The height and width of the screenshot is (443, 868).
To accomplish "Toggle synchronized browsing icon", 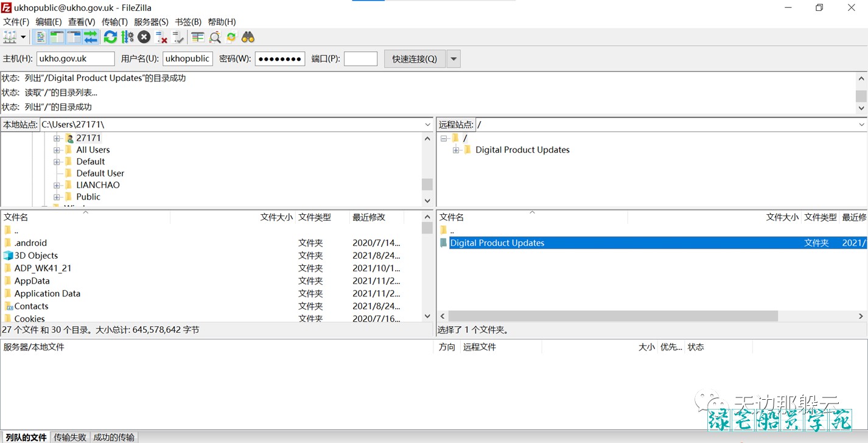I will pos(231,37).
